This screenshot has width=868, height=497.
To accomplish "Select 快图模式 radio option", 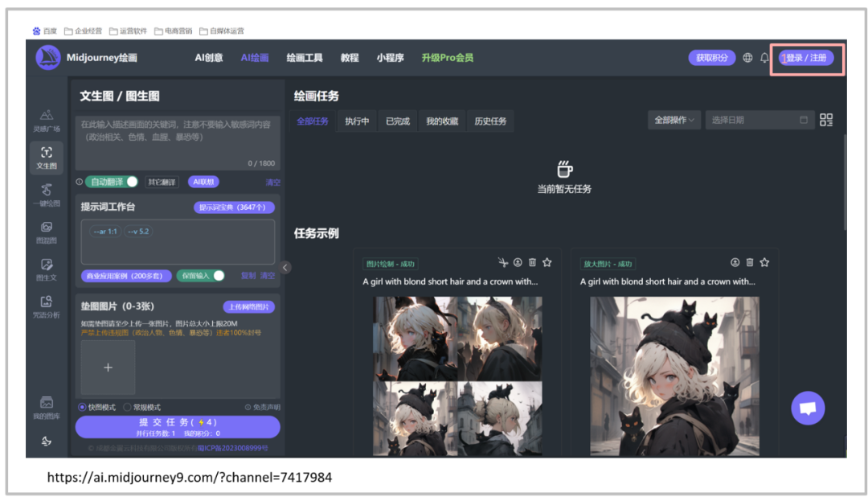I will [97, 407].
